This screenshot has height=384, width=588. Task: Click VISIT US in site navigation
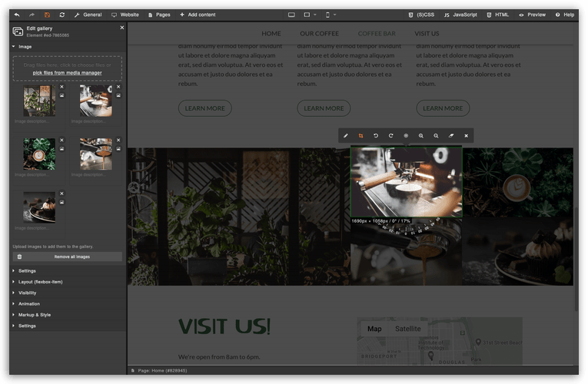pos(427,33)
